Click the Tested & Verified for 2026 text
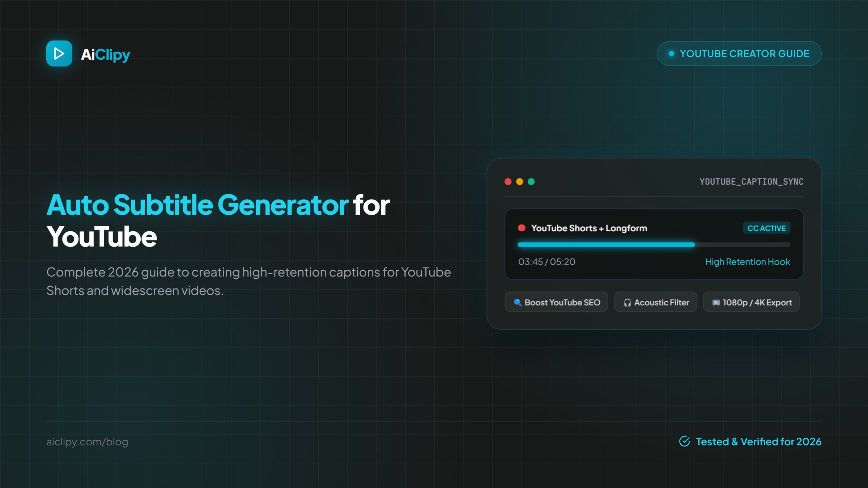The width and height of the screenshot is (868, 488). (x=758, y=442)
